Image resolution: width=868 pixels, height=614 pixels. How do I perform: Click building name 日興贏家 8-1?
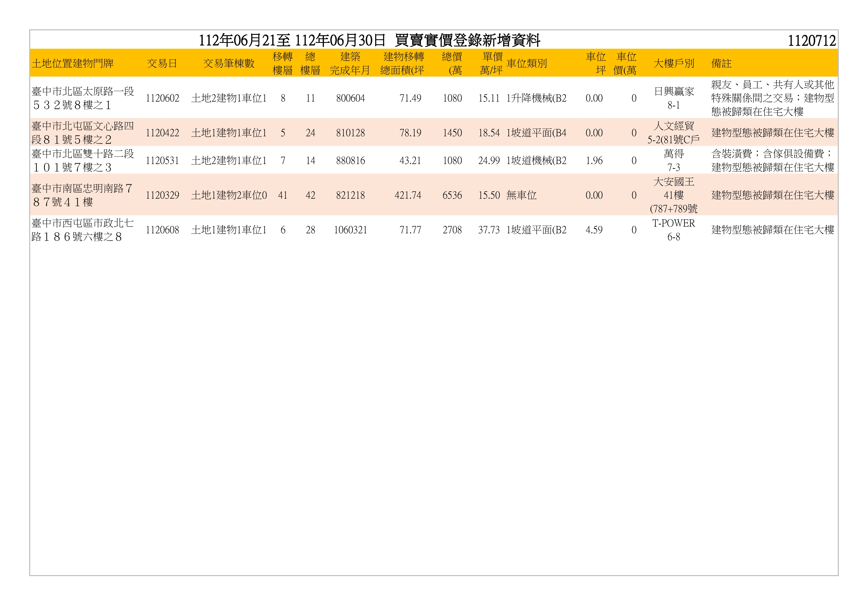674,98
